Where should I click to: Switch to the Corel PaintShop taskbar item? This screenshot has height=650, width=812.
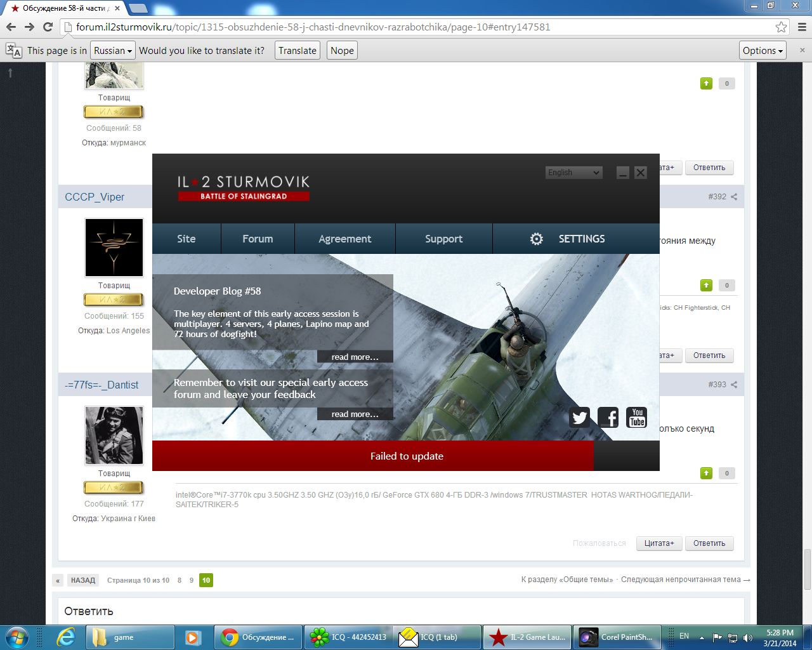(x=617, y=637)
